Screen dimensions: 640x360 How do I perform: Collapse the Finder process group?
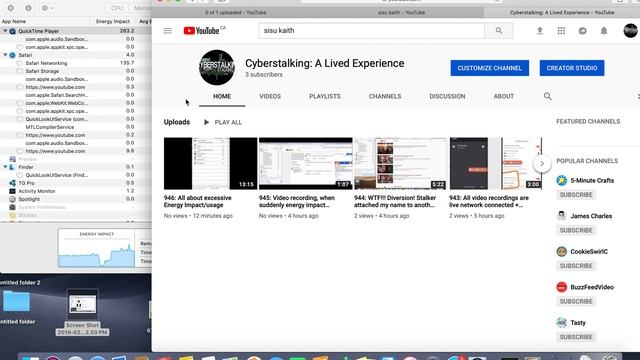tap(5, 167)
